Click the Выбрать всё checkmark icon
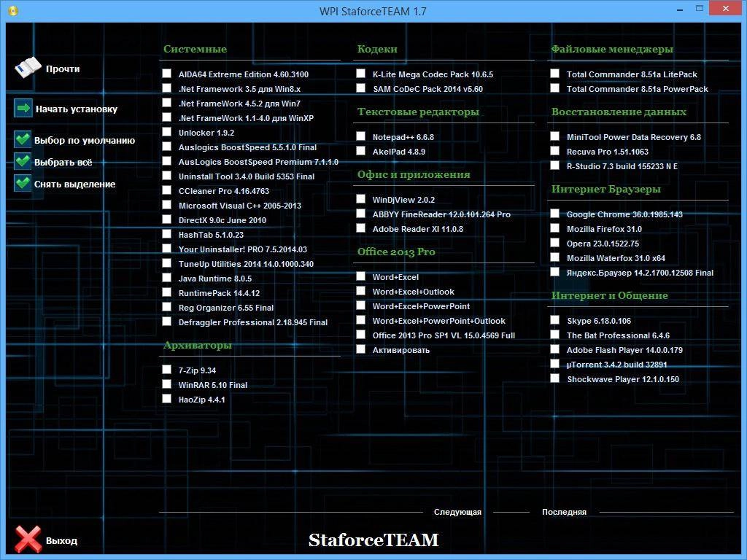747x560 pixels. 23,161
